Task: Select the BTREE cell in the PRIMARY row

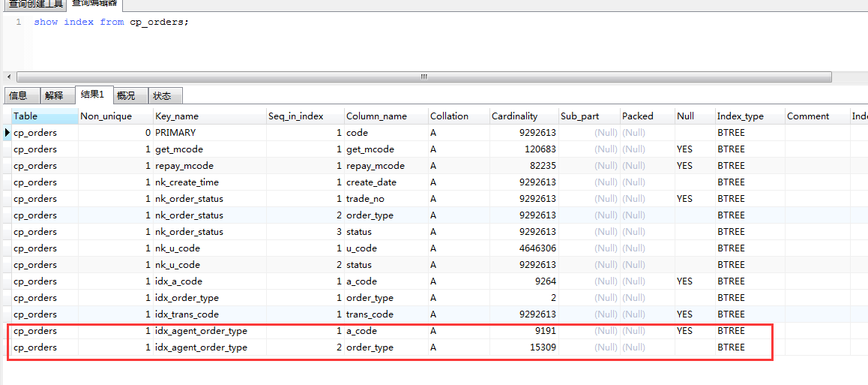Action: (x=750, y=133)
